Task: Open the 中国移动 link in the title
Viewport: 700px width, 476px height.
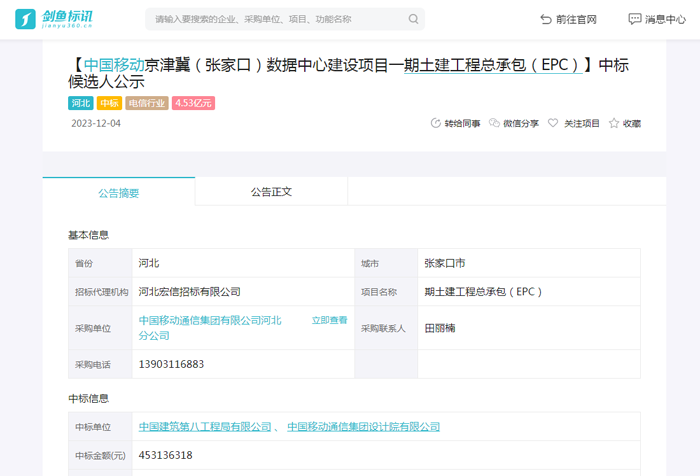Action: (114, 65)
